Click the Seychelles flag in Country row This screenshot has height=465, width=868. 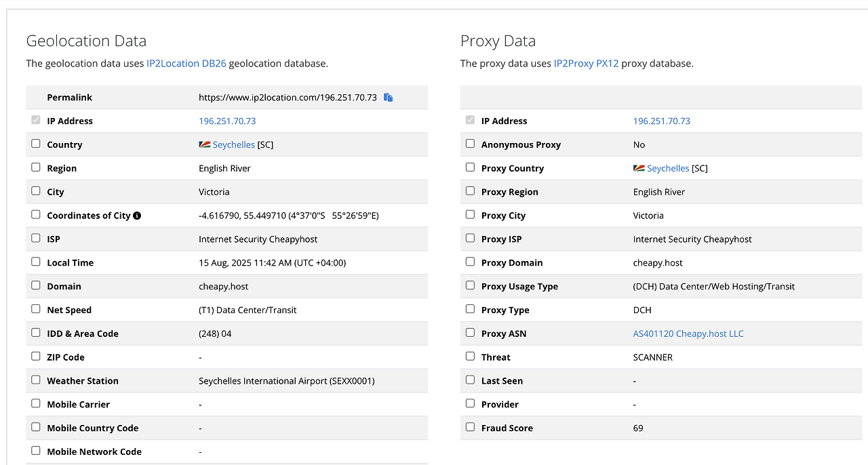pyautogui.click(x=205, y=144)
